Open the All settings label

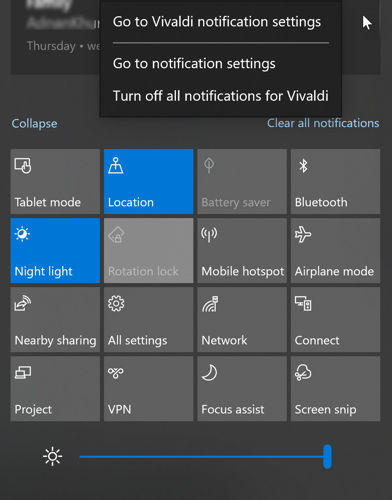point(137,341)
